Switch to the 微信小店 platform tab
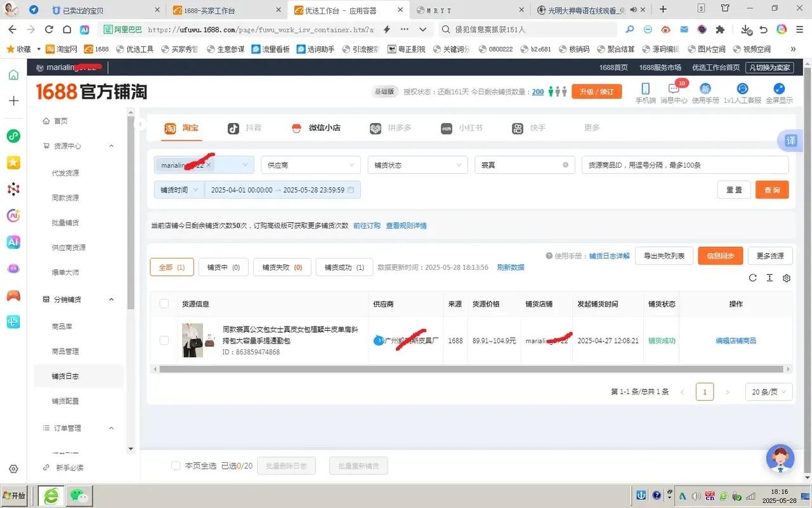812x508 pixels. (316, 128)
